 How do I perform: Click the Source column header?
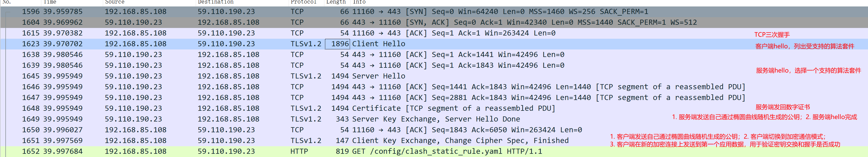click(115, 2)
